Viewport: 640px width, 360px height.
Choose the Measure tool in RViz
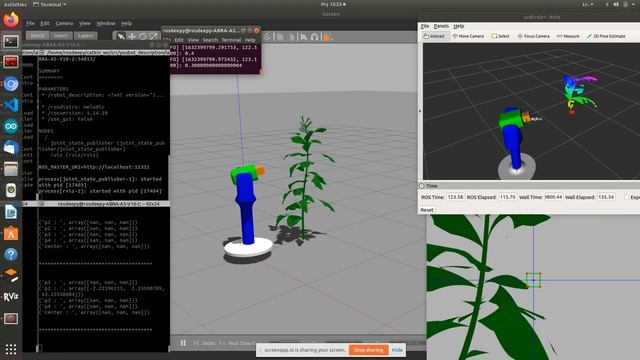[x=568, y=36]
